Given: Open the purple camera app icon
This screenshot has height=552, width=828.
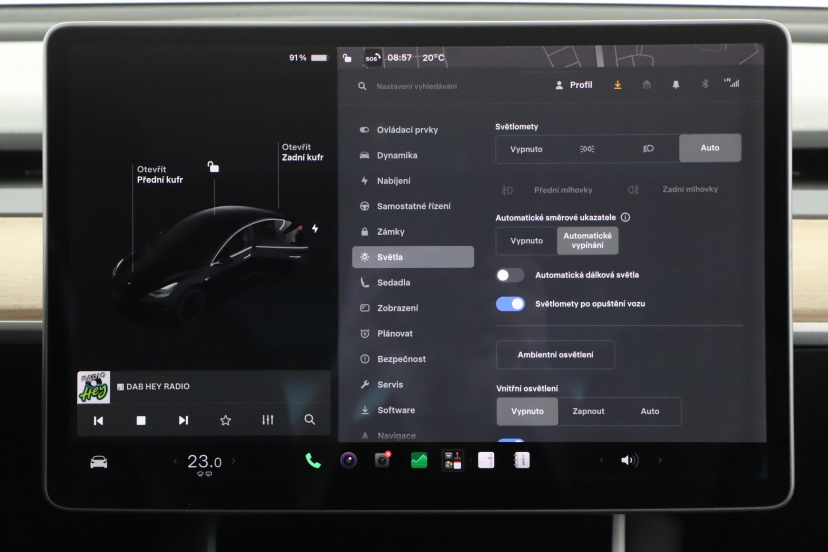Looking at the screenshot, I should [x=348, y=461].
